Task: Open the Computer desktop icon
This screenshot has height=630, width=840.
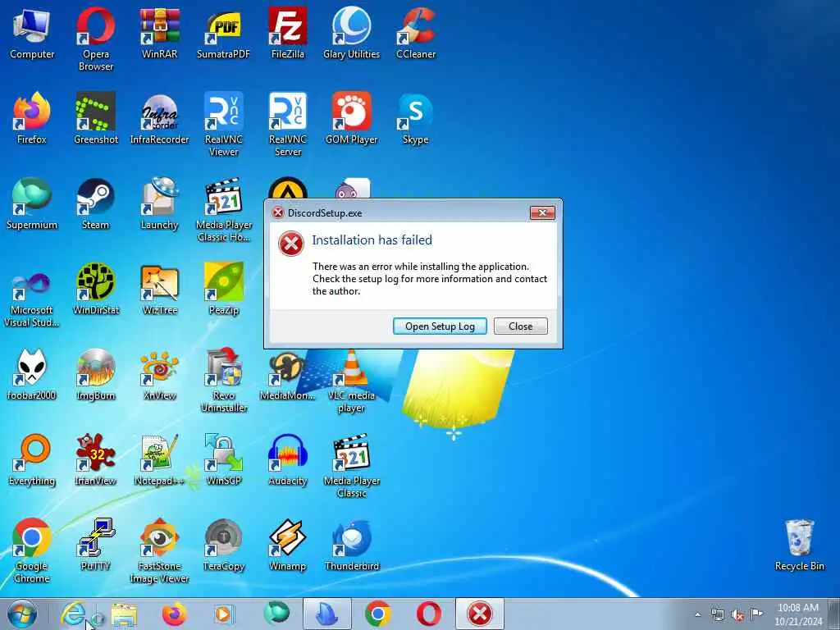Action: click(32, 33)
